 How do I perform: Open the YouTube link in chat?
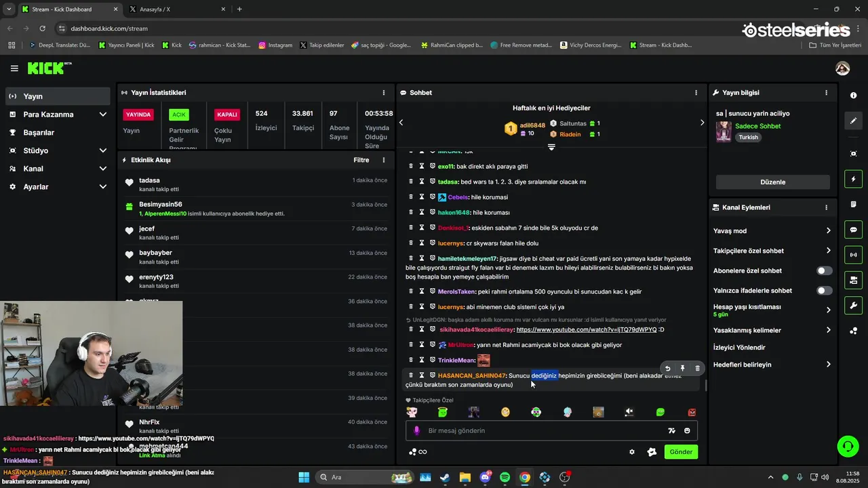(587, 329)
